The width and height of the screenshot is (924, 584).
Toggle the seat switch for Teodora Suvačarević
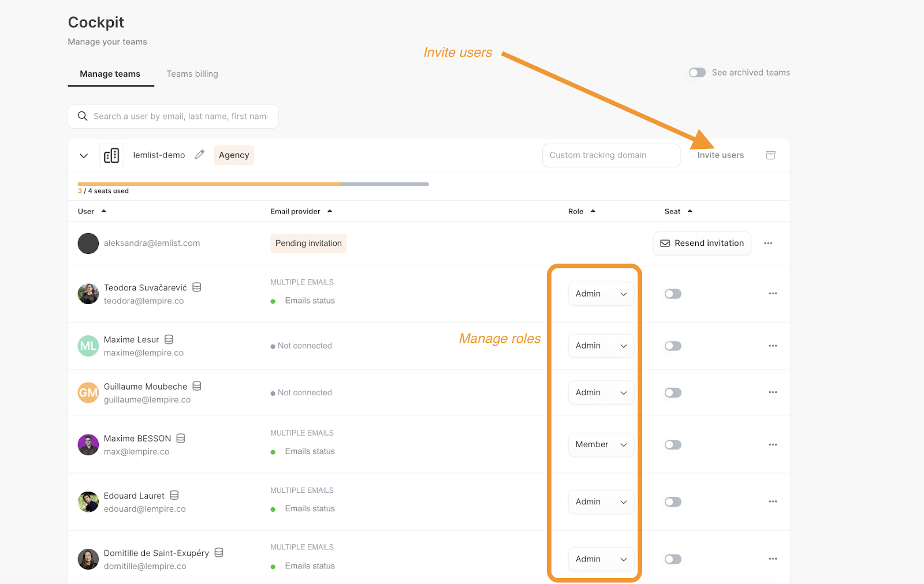point(673,294)
